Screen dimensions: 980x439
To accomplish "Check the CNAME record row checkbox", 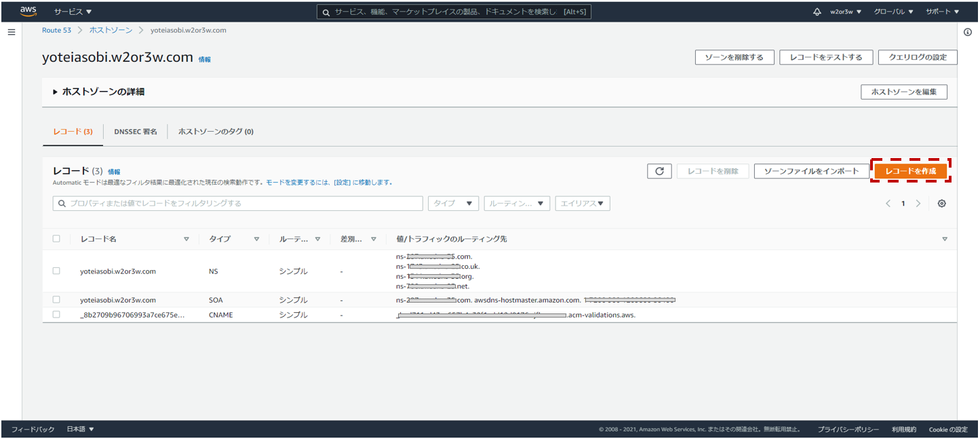I will coord(56,314).
